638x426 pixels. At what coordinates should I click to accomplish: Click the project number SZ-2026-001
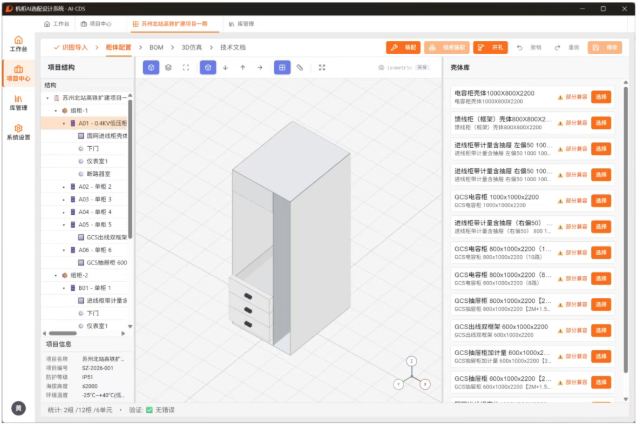click(98, 368)
